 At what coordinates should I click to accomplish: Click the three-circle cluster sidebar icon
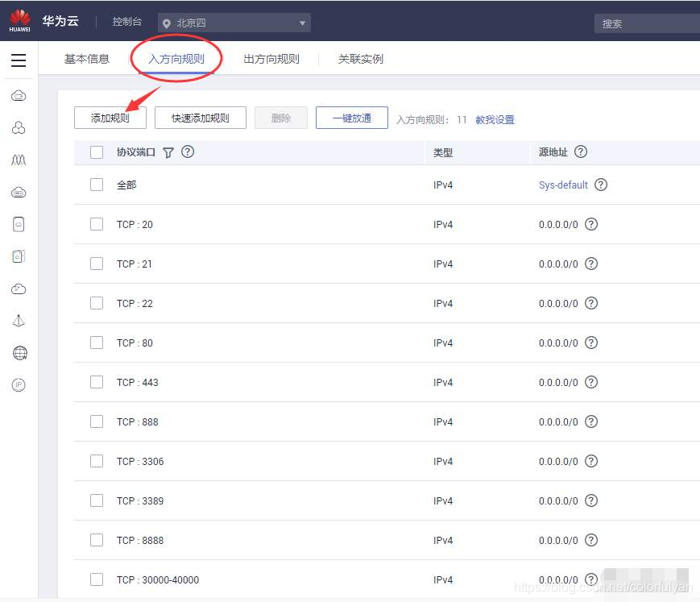tap(19, 127)
